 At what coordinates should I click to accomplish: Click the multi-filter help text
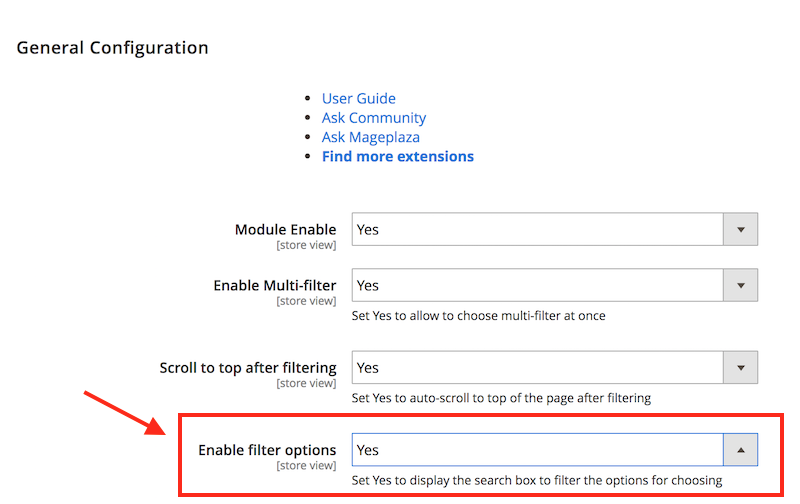tap(479, 316)
